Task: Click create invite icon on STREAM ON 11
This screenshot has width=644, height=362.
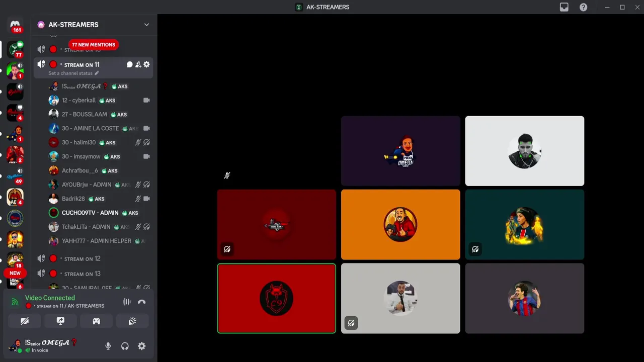Action: (x=138, y=64)
